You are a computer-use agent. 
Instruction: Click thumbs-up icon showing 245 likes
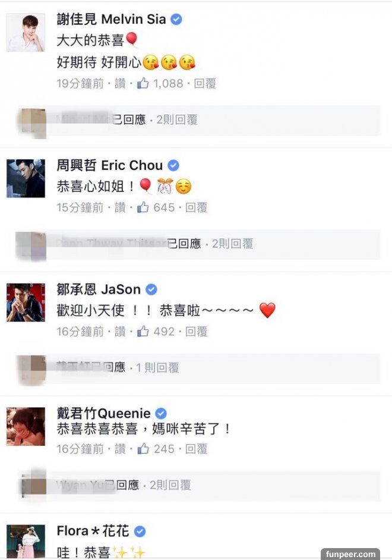(143, 449)
